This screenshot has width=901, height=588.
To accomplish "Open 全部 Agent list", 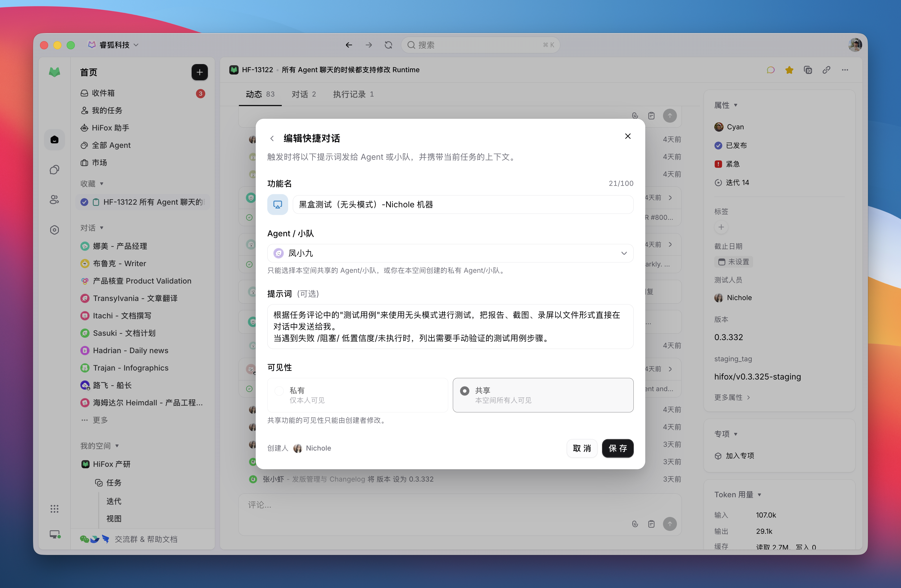I will coord(142,145).
